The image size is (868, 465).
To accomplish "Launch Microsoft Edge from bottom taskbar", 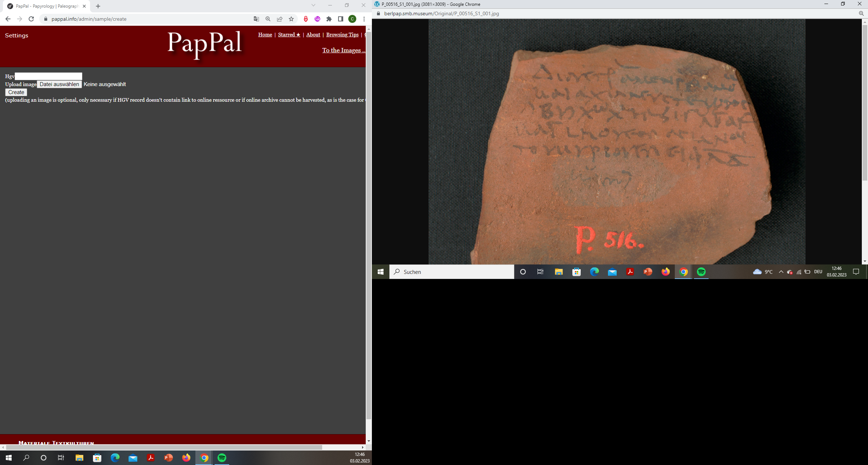I will point(115,458).
